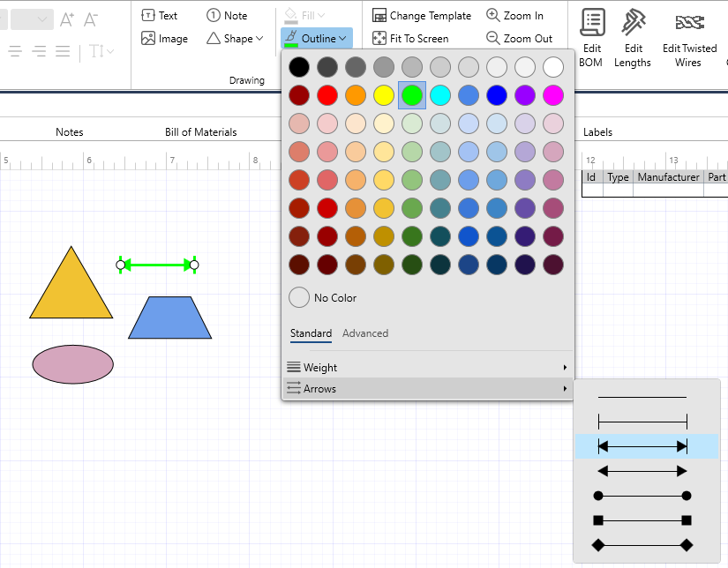728x568 pixels.
Task: Choose the purple outline color
Action: [x=525, y=95]
